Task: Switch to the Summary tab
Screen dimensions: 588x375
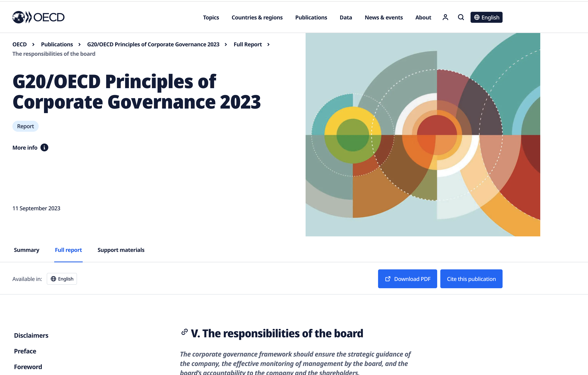Action: coord(27,250)
